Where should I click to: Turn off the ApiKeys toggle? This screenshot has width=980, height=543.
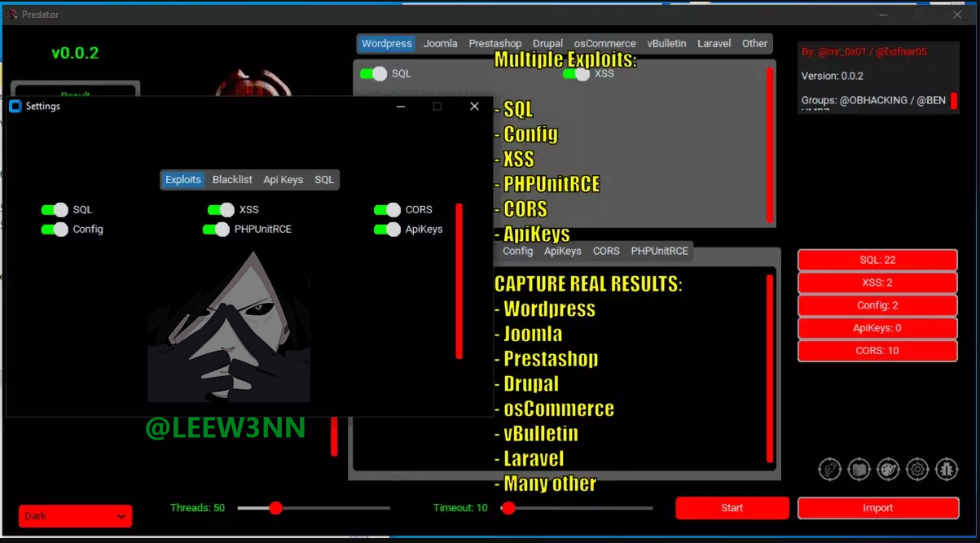pyautogui.click(x=387, y=230)
